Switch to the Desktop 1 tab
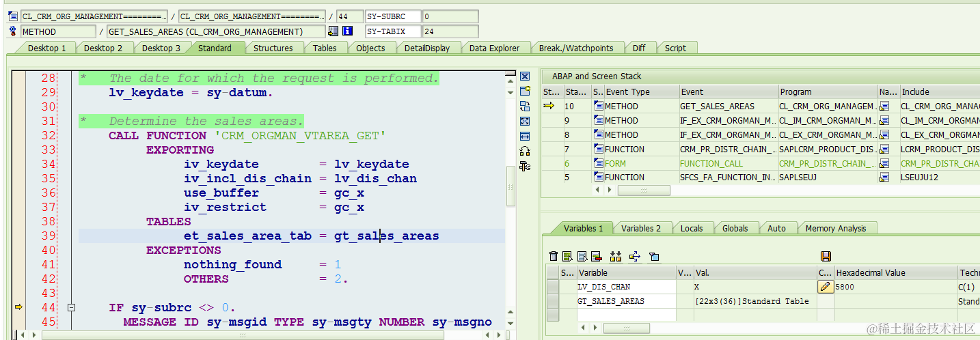 (46, 48)
